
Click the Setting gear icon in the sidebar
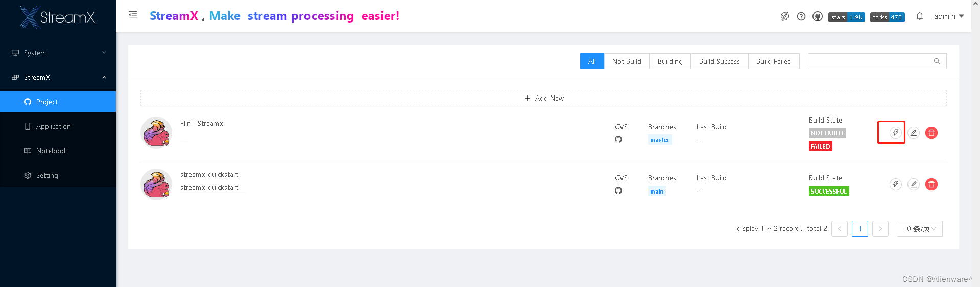[28, 175]
